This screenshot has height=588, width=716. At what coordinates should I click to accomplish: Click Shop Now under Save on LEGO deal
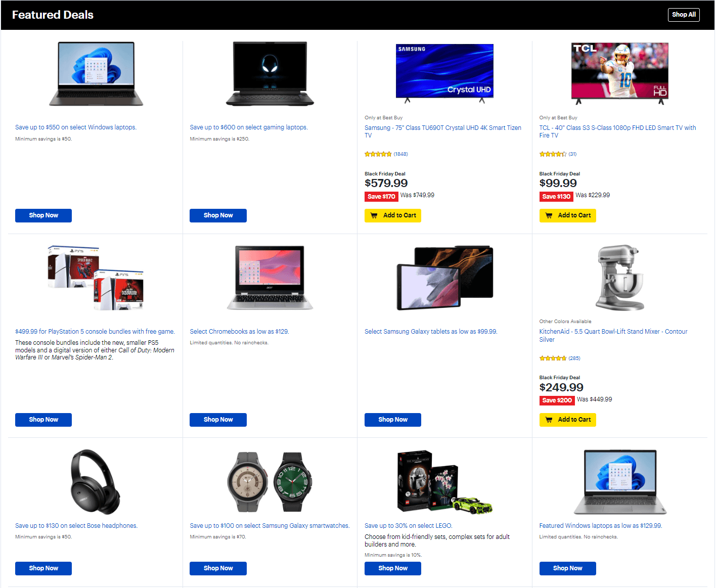393,568
